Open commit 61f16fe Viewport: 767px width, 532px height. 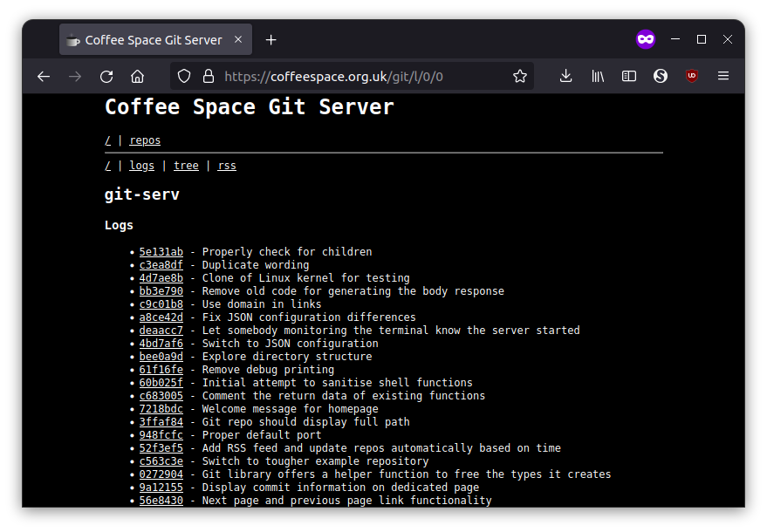161,370
